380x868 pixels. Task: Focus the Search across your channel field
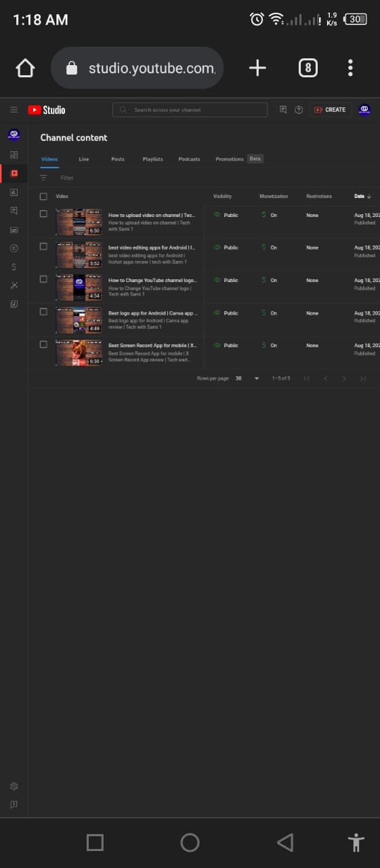[x=190, y=110]
